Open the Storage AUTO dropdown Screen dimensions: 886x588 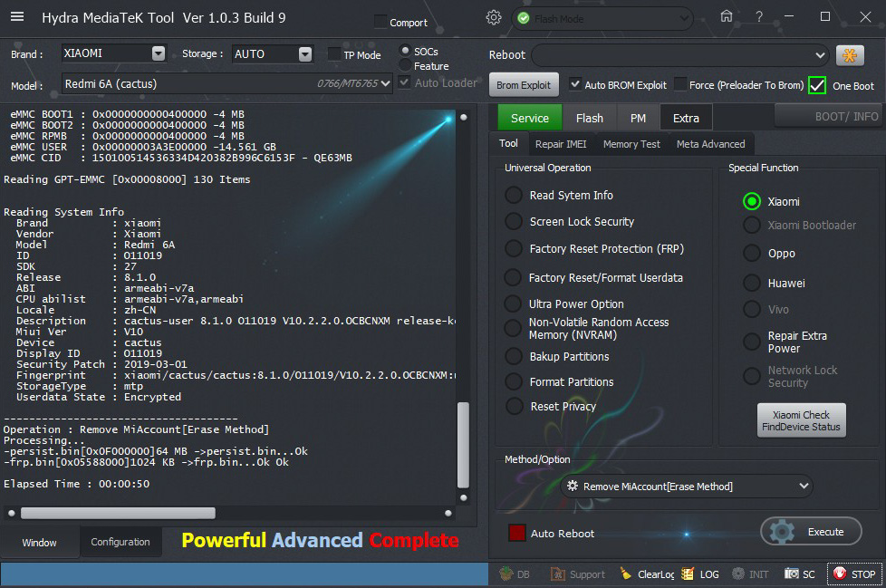point(305,54)
